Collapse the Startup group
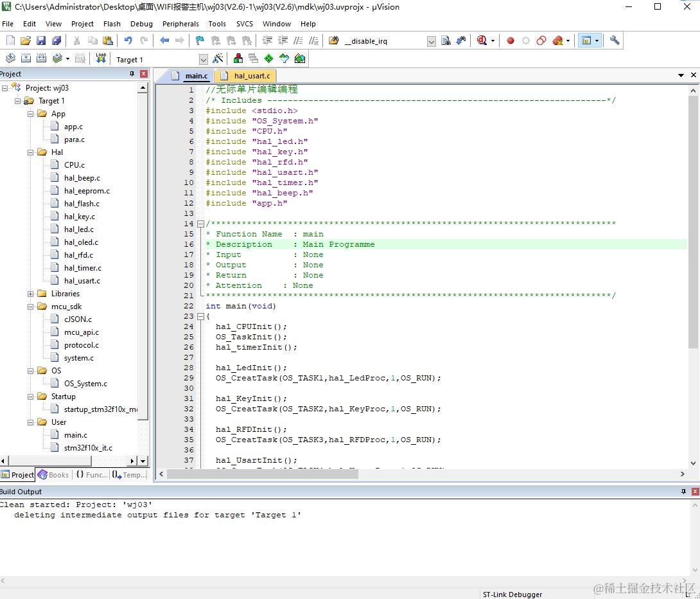 30,397
